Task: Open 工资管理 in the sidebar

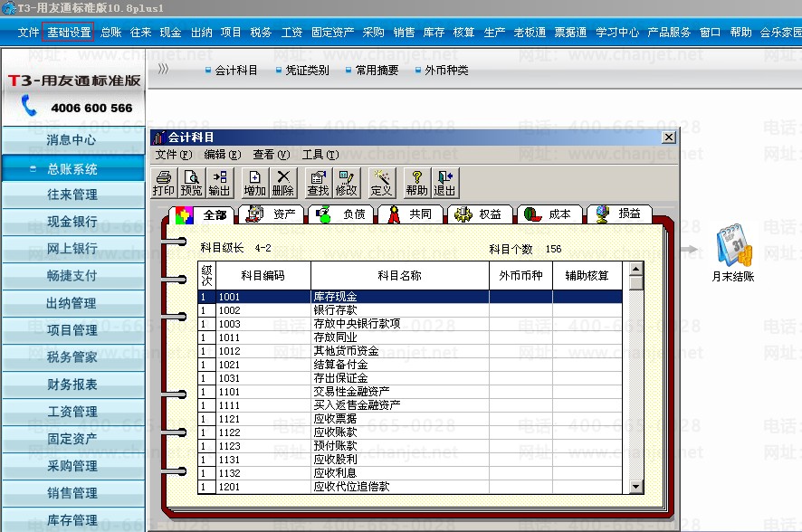Action: (x=73, y=412)
